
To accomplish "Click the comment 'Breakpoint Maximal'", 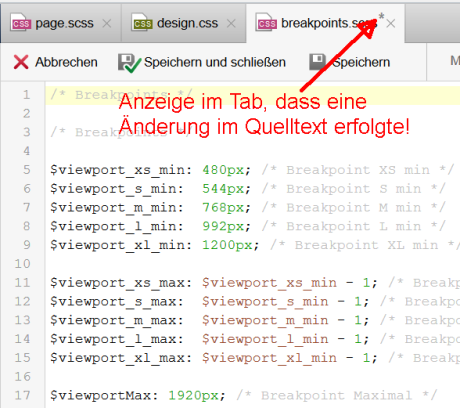I will point(337,396).
